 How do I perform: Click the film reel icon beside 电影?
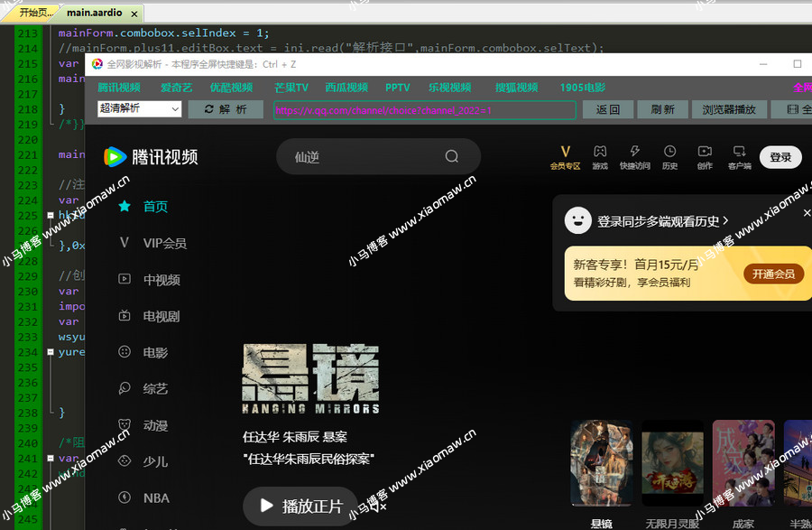click(125, 352)
